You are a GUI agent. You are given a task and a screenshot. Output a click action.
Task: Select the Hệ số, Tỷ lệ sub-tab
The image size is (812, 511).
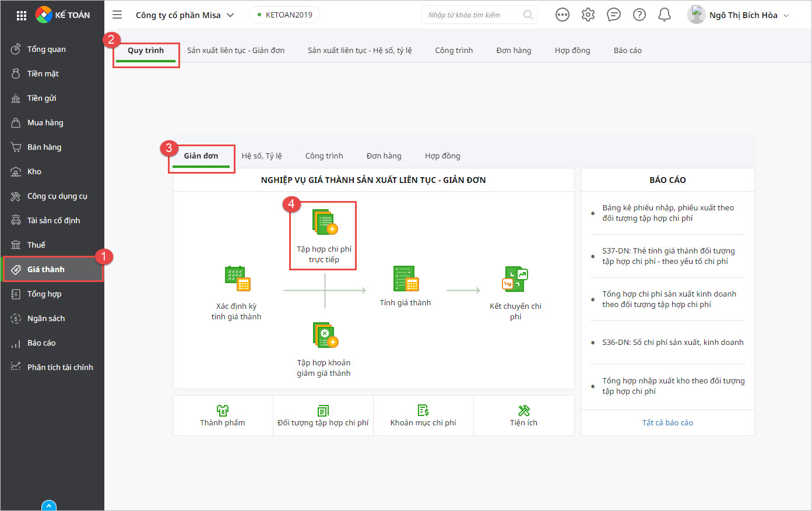(262, 156)
